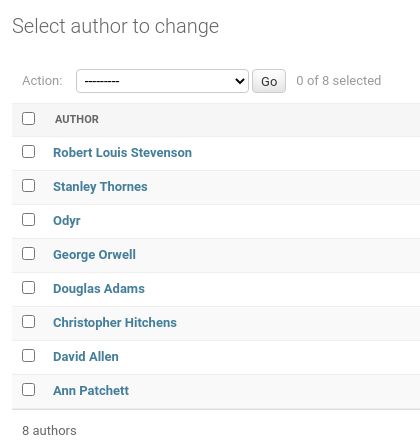
Task: Click the Odyr author link
Action: pyautogui.click(x=67, y=221)
